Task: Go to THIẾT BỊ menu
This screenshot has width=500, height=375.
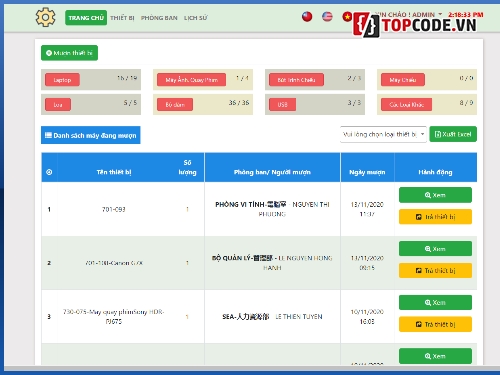Action: [x=122, y=18]
